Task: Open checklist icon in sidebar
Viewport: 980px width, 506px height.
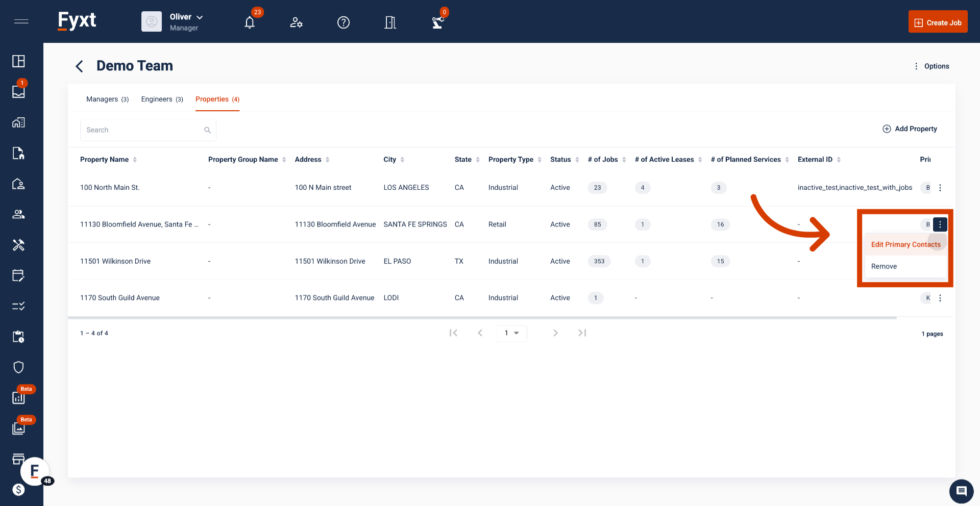Action: (x=18, y=306)
